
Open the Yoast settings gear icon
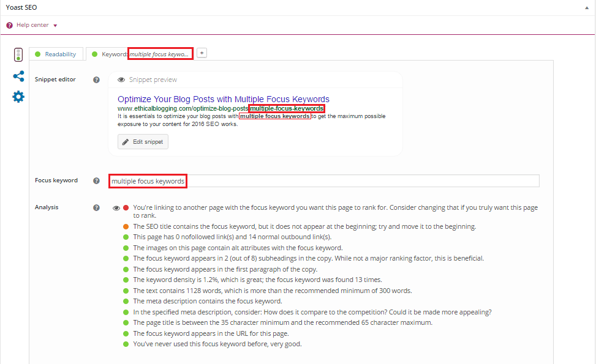(x=18, y=96)
